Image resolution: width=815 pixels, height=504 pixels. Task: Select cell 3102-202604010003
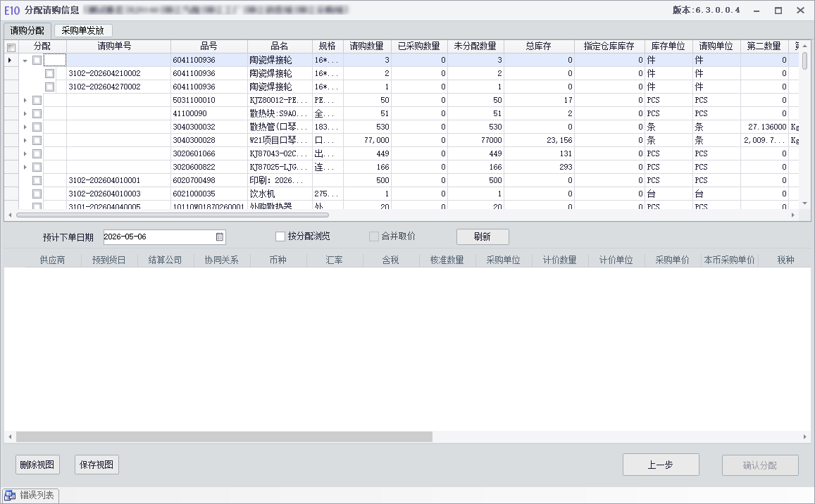(x=119, y=194)
